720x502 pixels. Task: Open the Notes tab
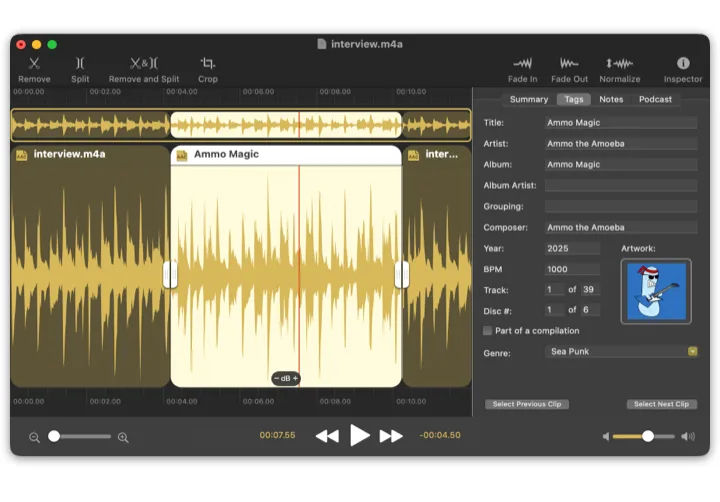(x=611, y=99)
